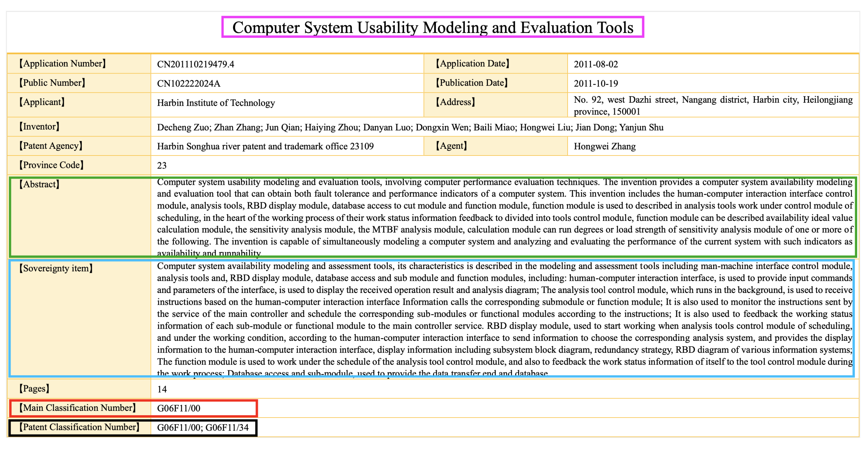Click the Application Date label

pyautogui.click(x=472, y=64)
